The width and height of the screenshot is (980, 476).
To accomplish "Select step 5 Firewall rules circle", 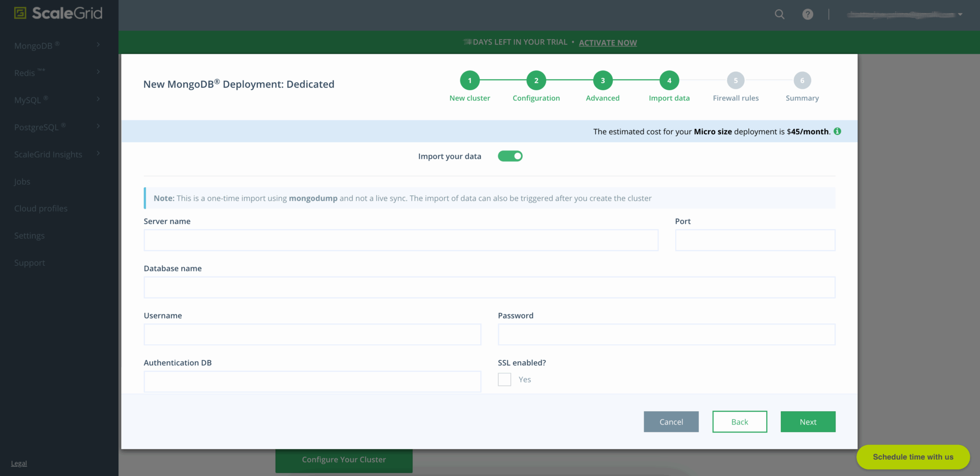I will pyautogui.click(x=736, y=81).
